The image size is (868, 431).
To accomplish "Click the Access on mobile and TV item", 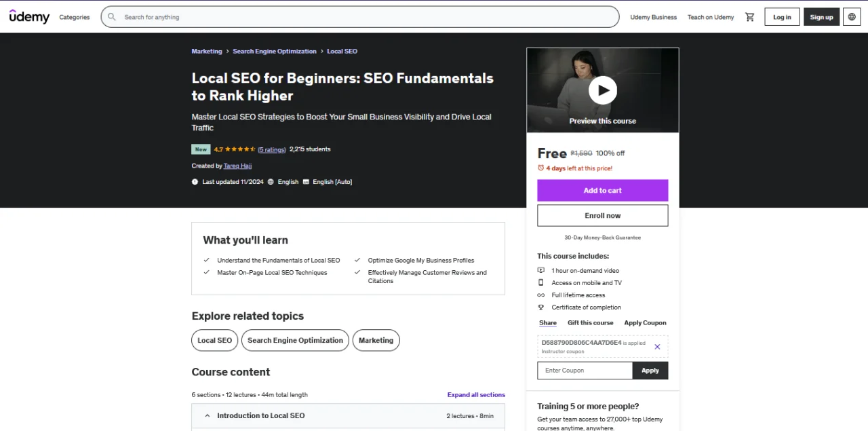I will point(587,283).
